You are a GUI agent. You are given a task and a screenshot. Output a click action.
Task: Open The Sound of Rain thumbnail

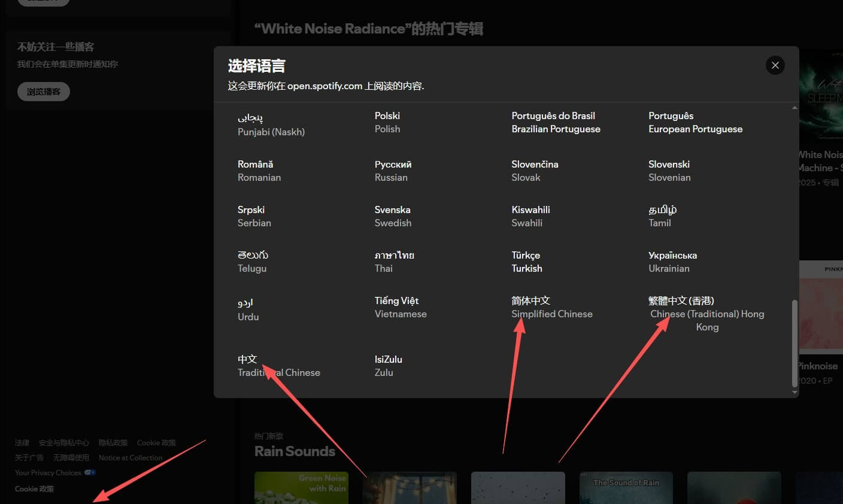click(626, 488)
